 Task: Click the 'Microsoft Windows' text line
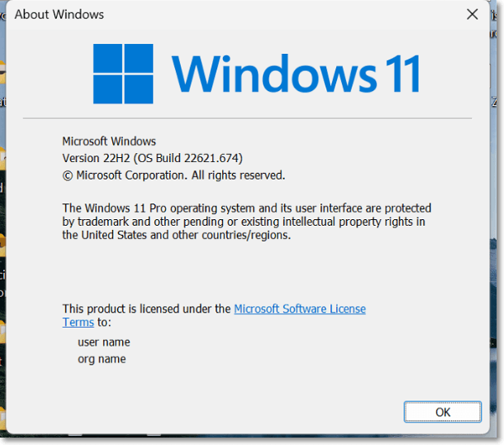[109, 141]
